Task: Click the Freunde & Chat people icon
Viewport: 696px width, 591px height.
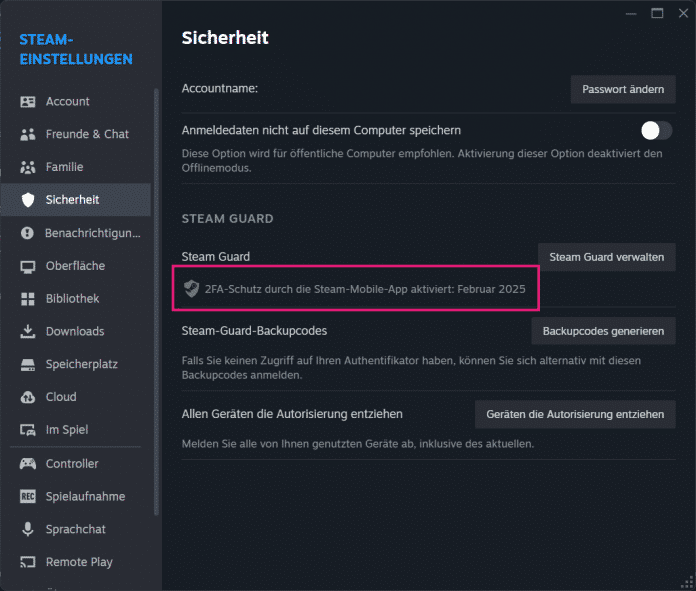Action: tap(28, 135)
